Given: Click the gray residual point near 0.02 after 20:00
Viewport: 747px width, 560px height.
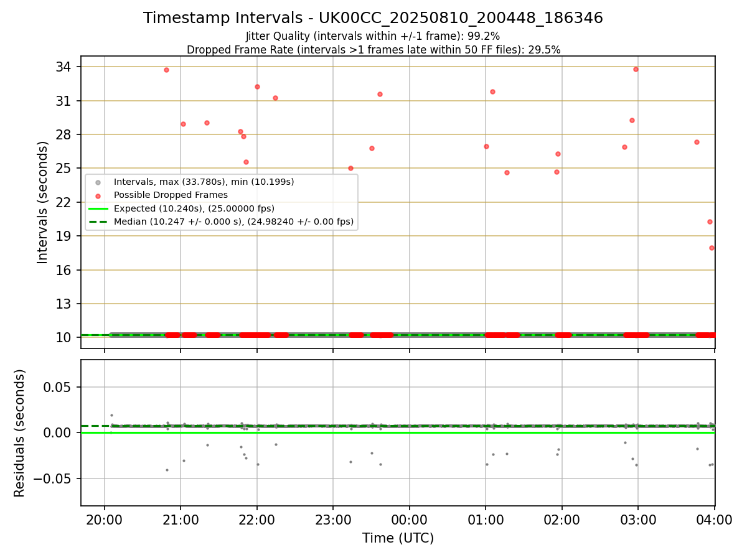Looking at the screenshot, I should (111, 415).
